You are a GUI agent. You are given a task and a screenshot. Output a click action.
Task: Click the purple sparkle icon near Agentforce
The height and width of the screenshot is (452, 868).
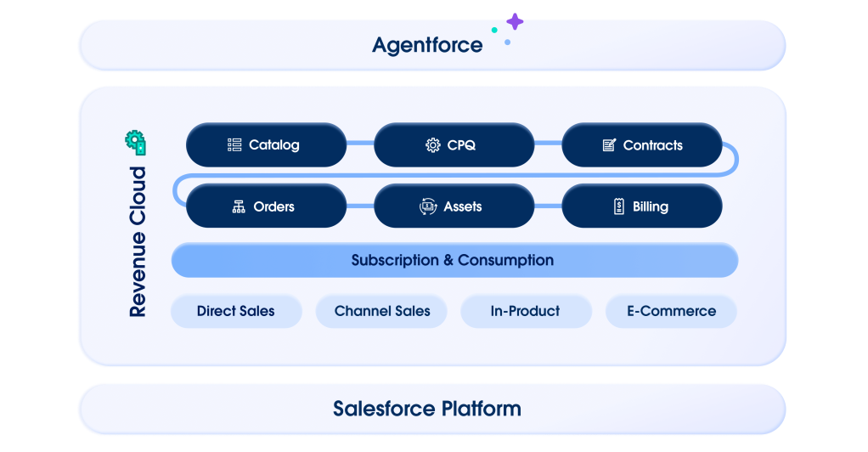coord(515,22)
